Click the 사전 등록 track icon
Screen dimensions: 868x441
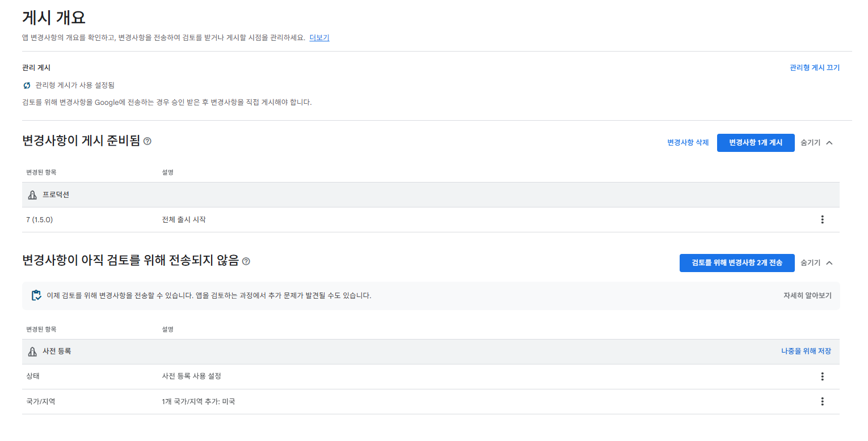(32, 352)
